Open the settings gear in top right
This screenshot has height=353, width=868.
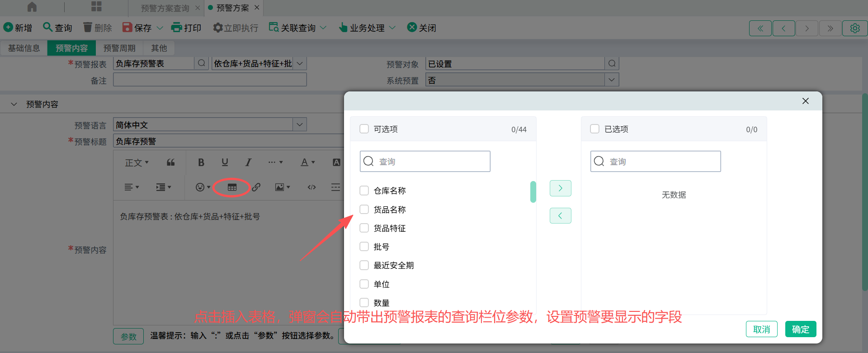(x=854, y=28)
